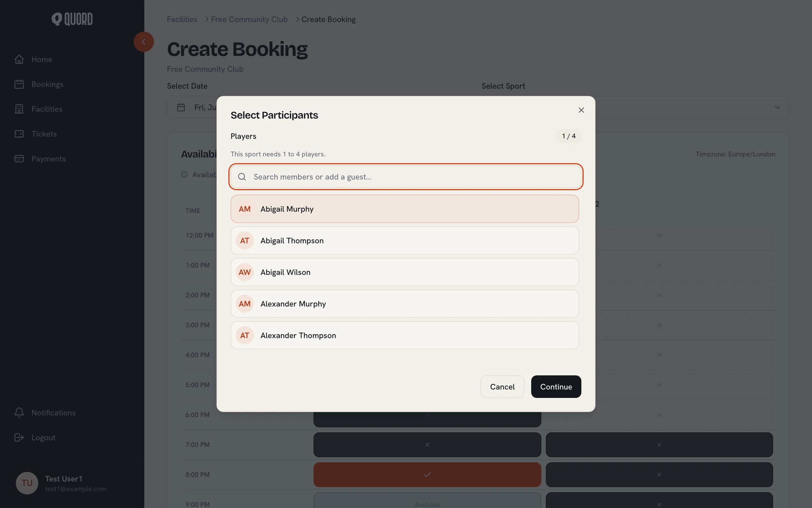This screenshot has height=508, width=812.
Task: Click the calendar icon in the date field
Action: [x=181, y=108]
